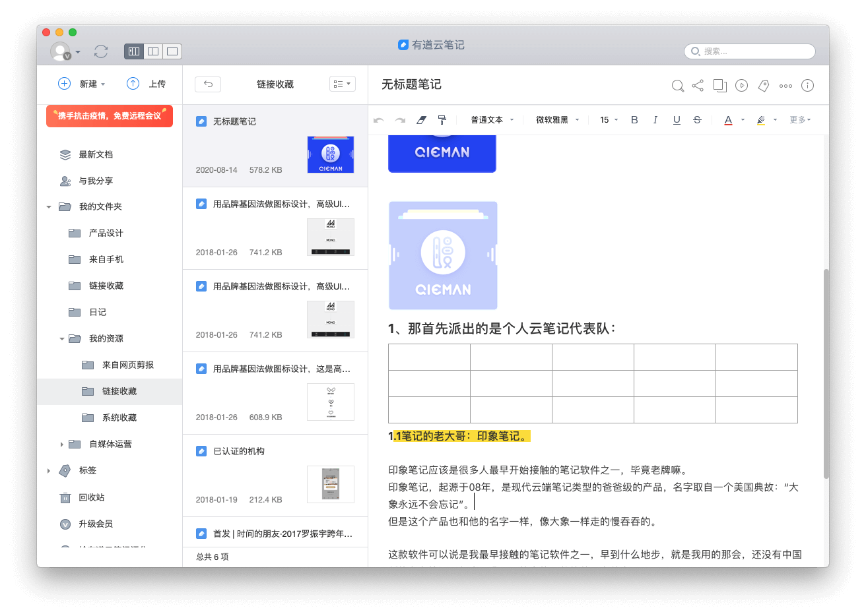Click the QIEMAN thumbnail in the first note

[x=331, y=154]
